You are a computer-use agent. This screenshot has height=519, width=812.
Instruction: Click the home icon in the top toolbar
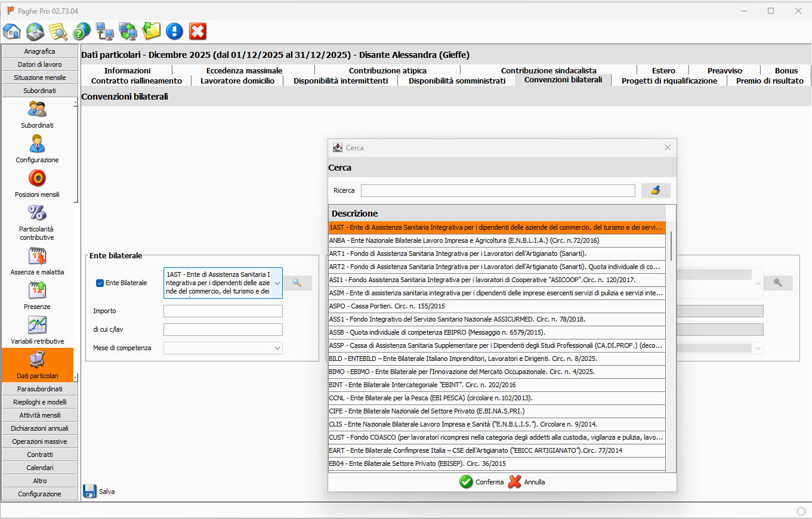click(x=12, y=31)
